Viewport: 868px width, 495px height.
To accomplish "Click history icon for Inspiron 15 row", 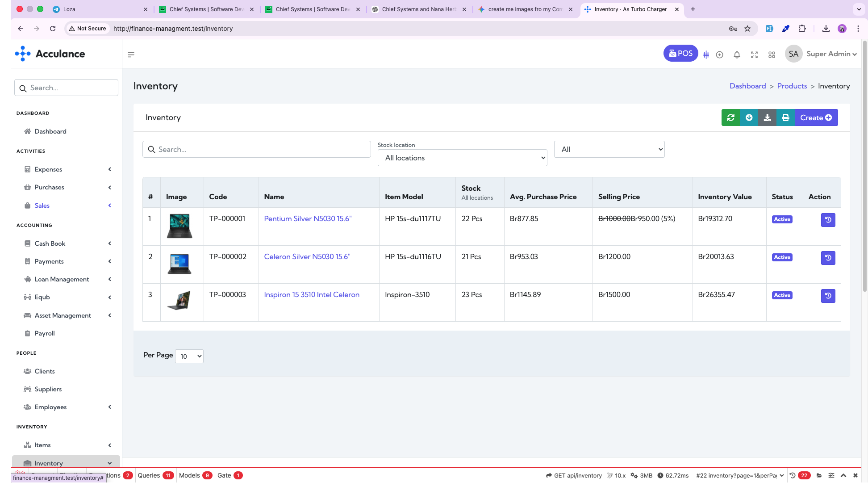I will (828, 296).
